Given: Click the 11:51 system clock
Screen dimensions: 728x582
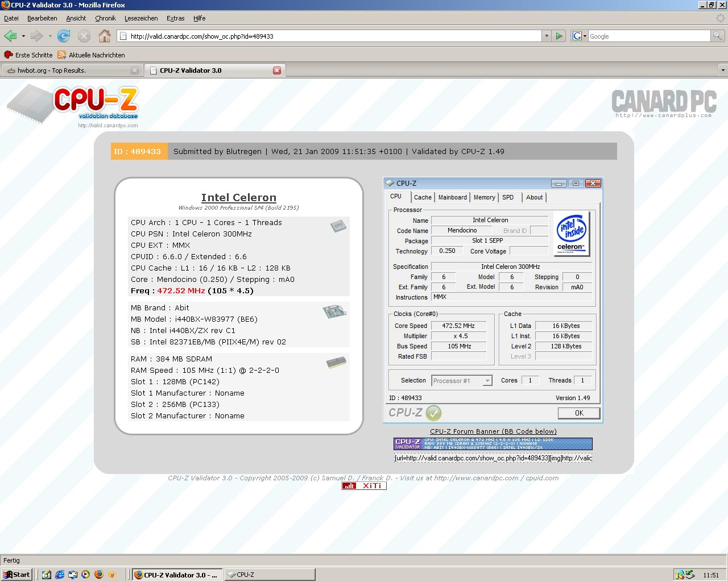Looking at the screenshot, I should (x=711, y=575).
